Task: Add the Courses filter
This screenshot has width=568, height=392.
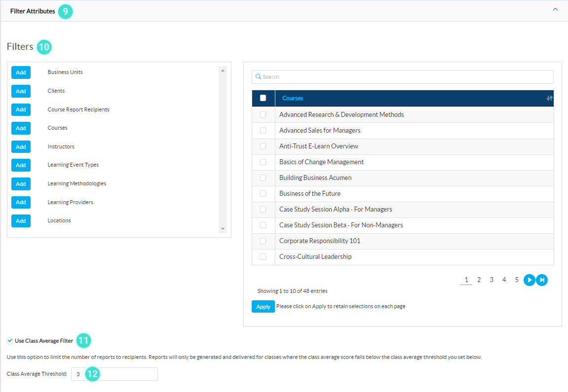Action: 21,128
